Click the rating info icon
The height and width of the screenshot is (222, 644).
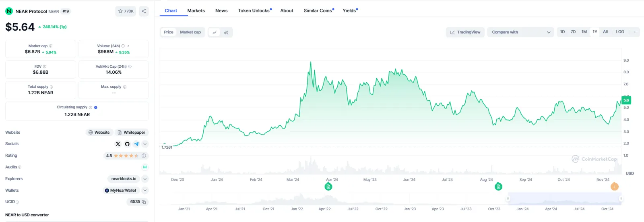tap(144, 156)
